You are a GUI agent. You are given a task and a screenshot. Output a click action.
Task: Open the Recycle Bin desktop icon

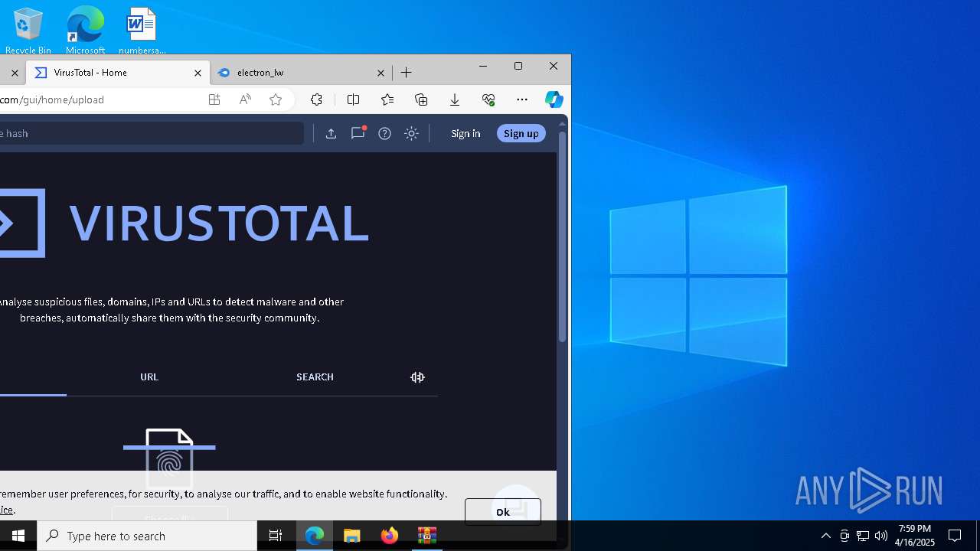[x=28, y=31]
